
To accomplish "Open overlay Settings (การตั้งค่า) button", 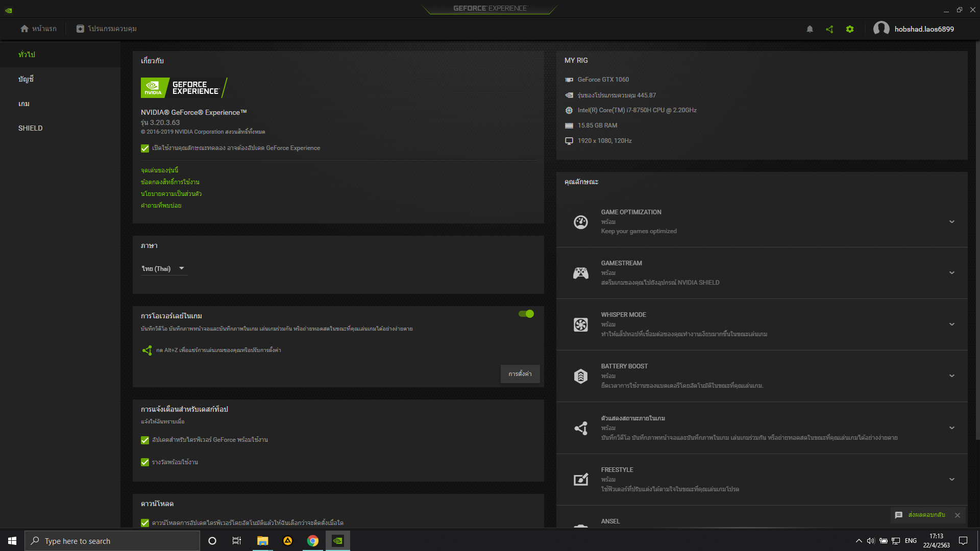I will tap(520, 374).
